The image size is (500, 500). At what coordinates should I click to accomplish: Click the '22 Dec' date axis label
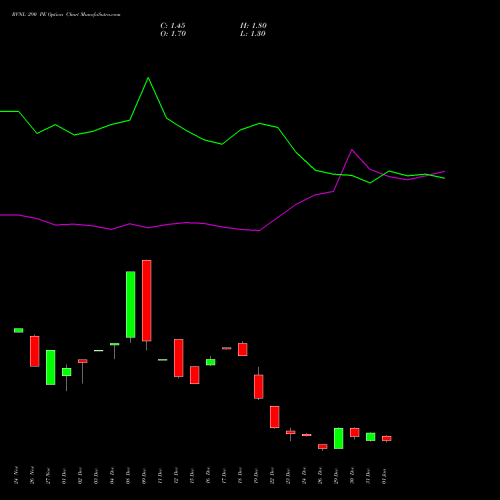(x=272, y=476)
